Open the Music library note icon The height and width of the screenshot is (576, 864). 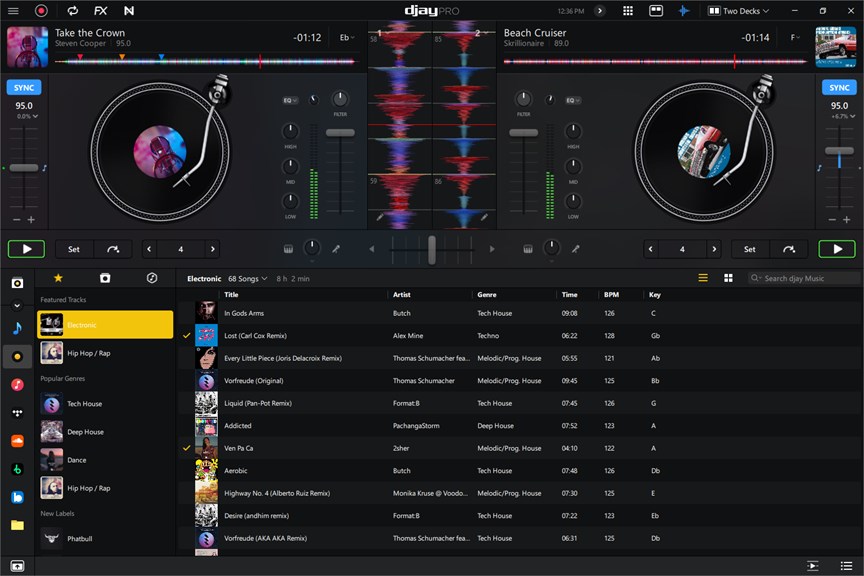point(17,329)
